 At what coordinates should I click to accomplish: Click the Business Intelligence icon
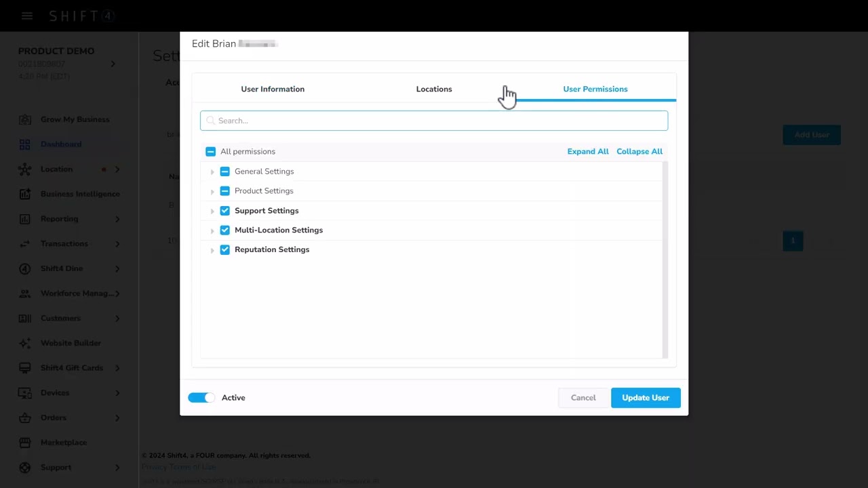coord(25,194)
